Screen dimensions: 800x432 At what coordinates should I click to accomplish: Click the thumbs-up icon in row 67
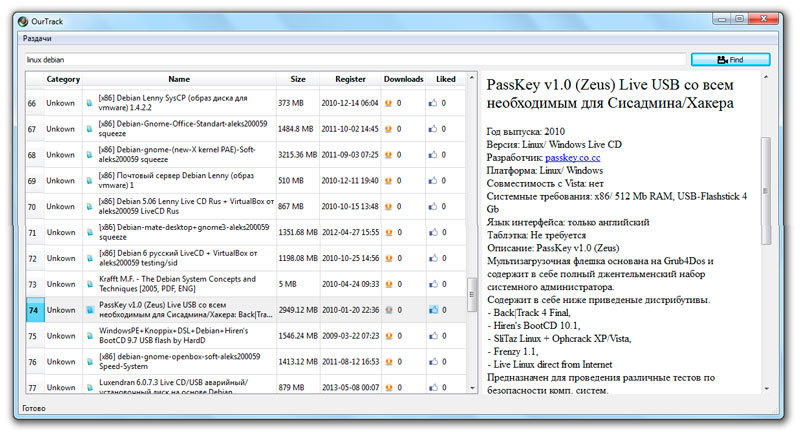pos(433,129)
